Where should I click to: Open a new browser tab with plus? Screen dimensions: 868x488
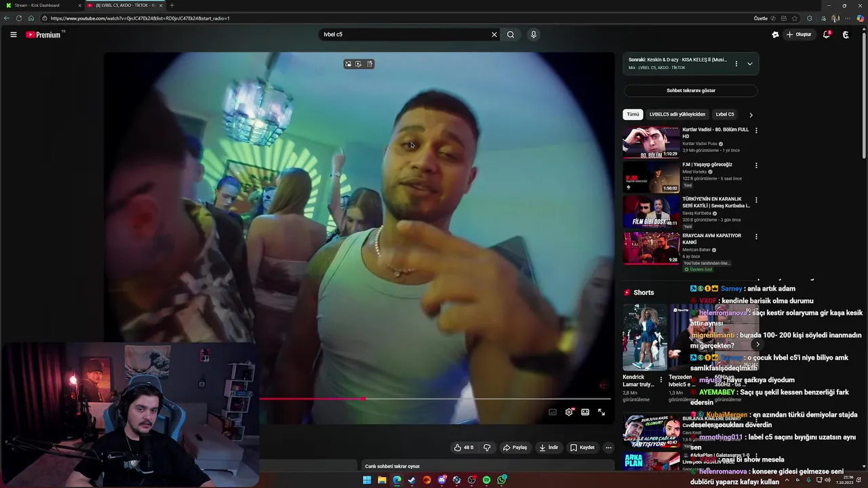172,5
